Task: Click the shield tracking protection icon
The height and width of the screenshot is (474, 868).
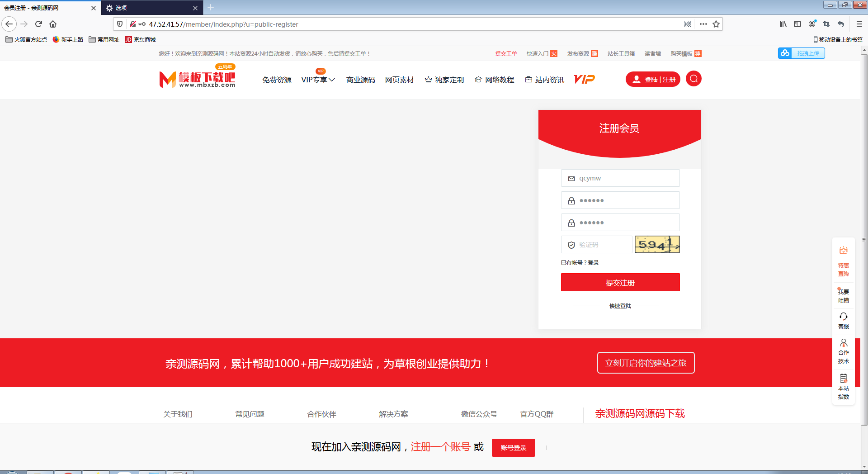Action: click(120, 24)
